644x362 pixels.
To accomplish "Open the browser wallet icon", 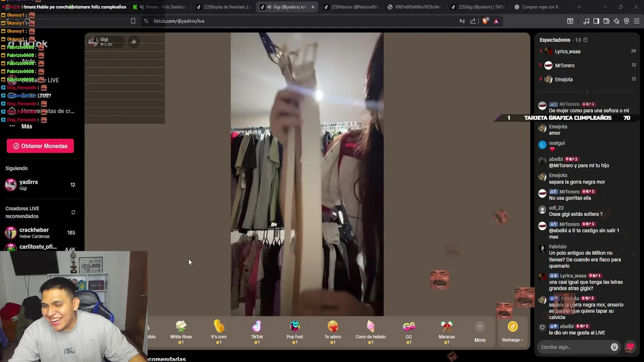I will tap(606, 21).
